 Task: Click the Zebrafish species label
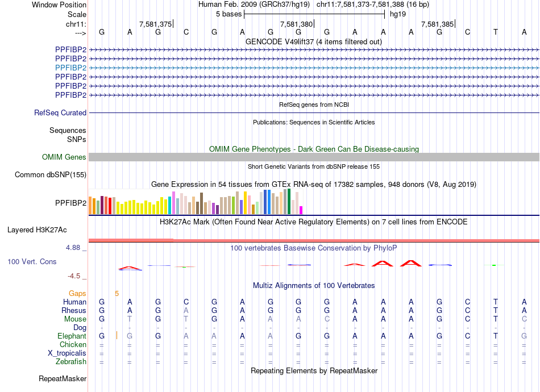pos(71,362)
